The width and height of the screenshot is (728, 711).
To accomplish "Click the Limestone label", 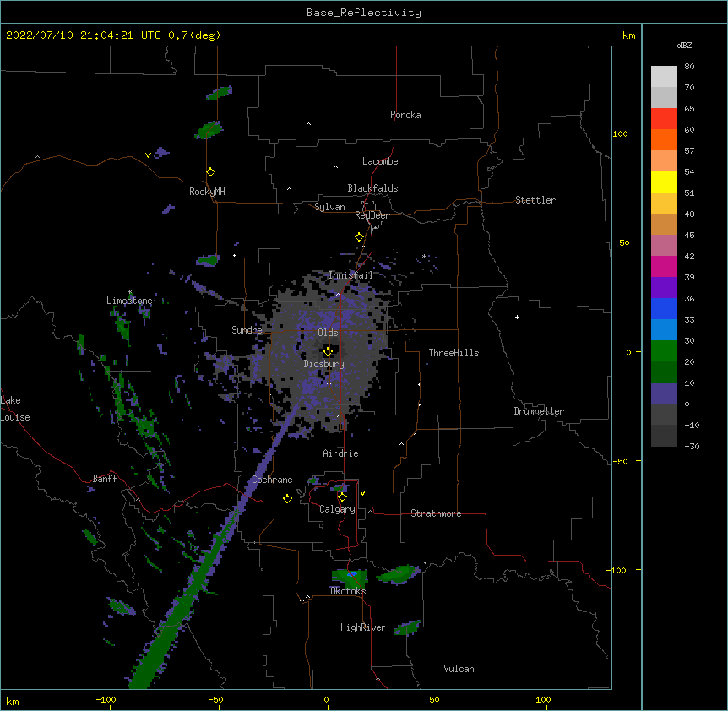I will point(129,301).
